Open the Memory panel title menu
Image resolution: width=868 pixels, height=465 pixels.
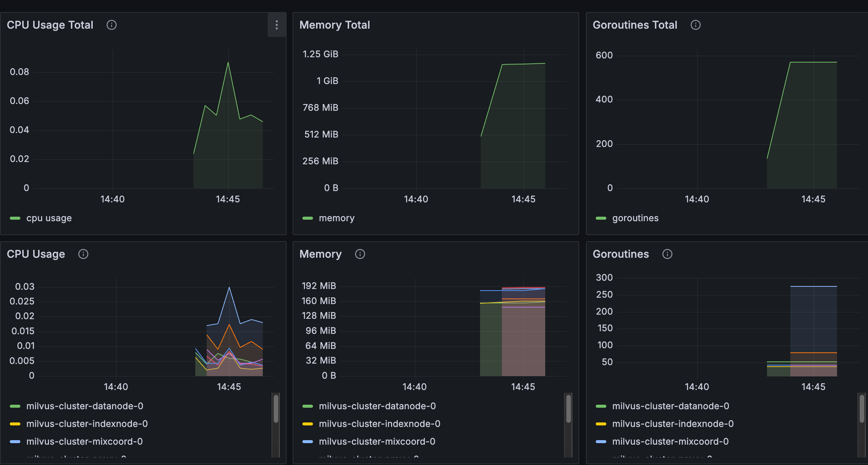pos(320,254)
